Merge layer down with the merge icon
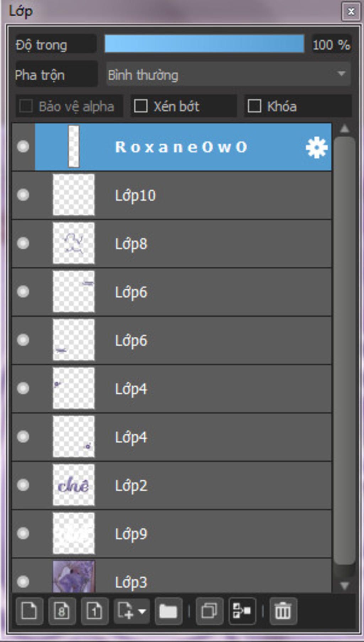The image size is (364, 642). pos(242,611)
